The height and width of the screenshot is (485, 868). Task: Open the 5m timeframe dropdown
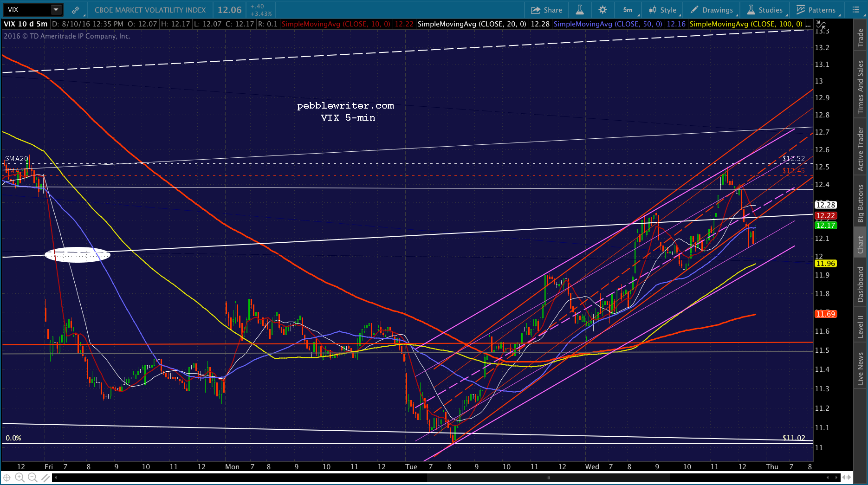click(x=628, y=10)
